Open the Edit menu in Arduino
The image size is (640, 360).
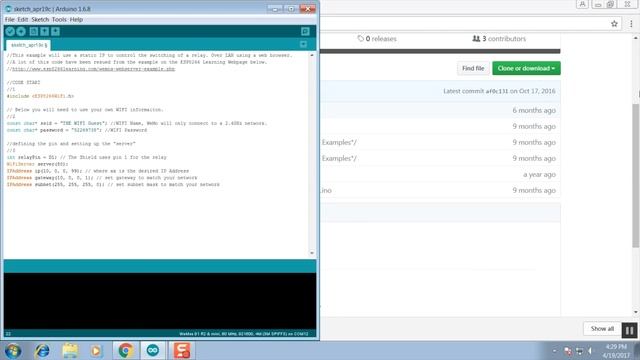[x=22, y=19]
